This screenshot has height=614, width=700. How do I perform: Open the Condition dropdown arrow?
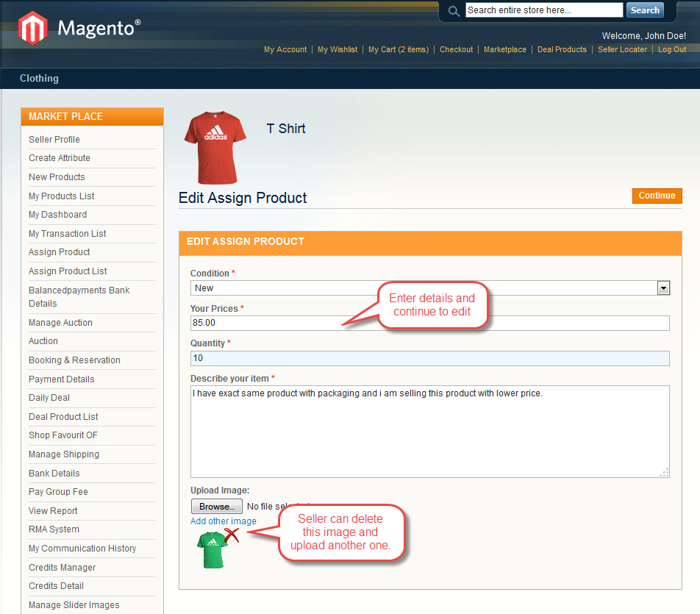[x=663, y=288]
